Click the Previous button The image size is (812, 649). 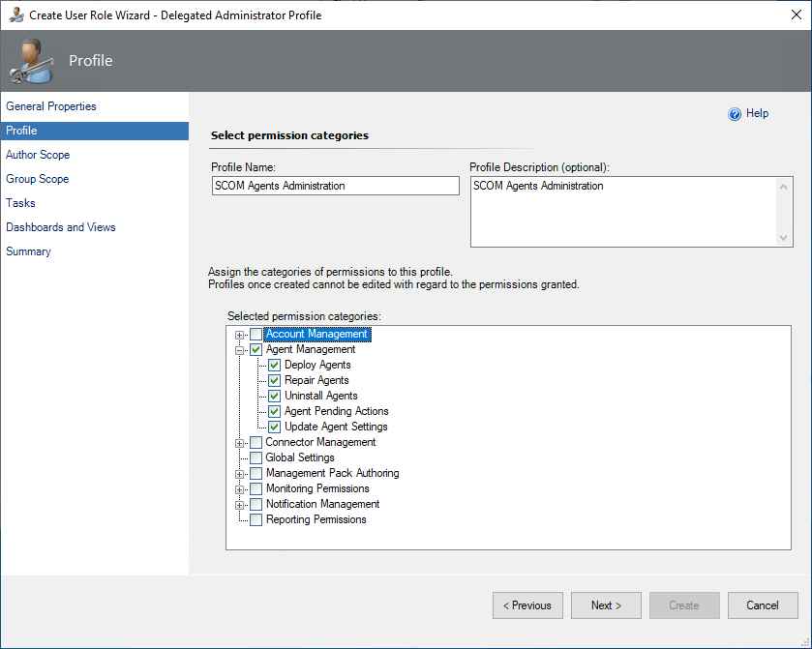tap(527, 605)
